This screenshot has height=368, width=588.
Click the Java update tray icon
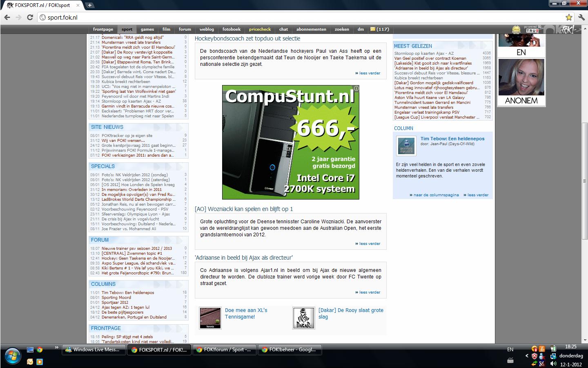coord(542,349)
